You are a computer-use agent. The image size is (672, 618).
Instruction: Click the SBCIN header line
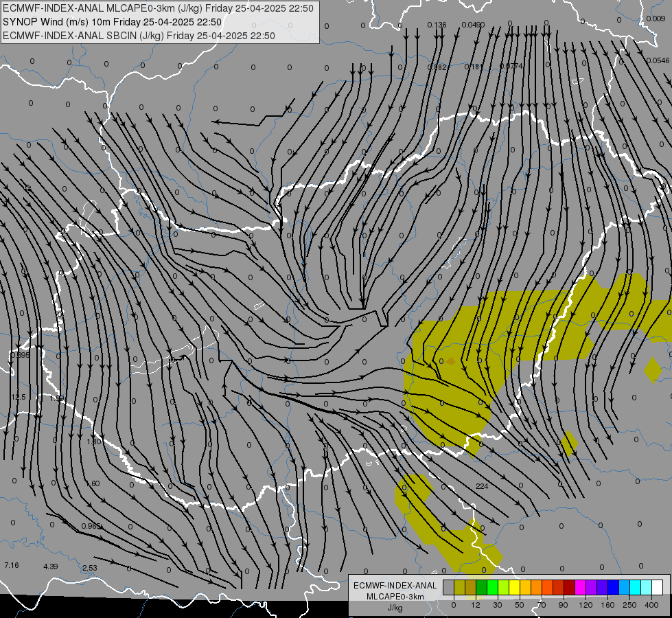pyautogui.click(x=139, y=36)
